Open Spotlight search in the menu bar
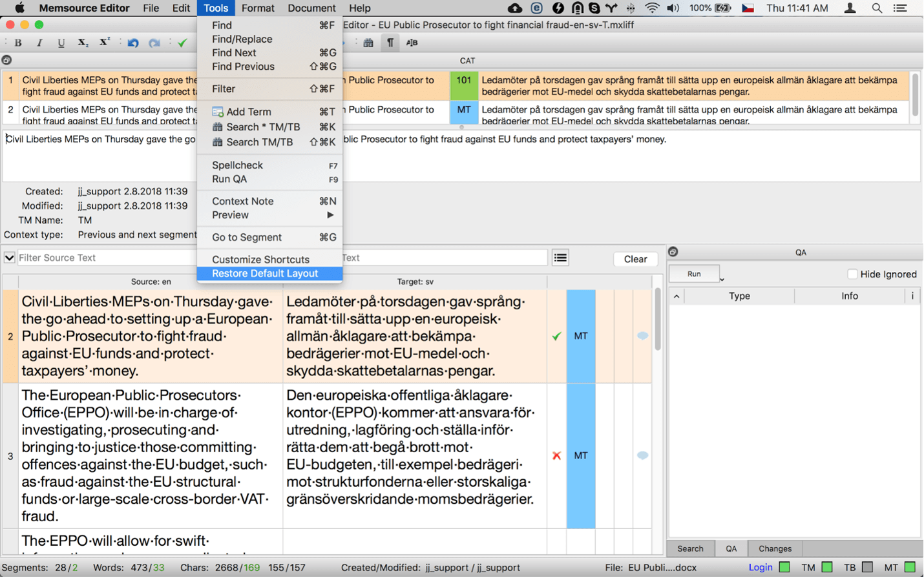This screenshot has width=924, height=580. [x=877, y=8]
